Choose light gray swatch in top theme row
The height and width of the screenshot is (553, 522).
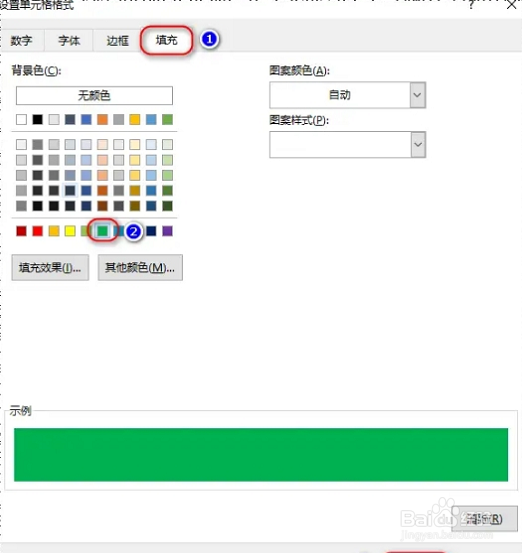click(54, 120)
